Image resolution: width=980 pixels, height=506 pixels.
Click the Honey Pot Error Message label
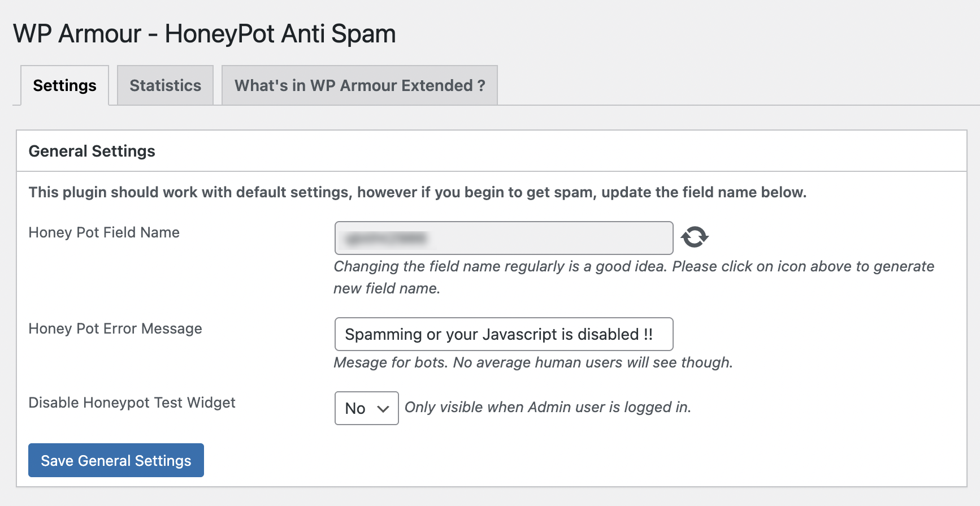tap(115, 328)
